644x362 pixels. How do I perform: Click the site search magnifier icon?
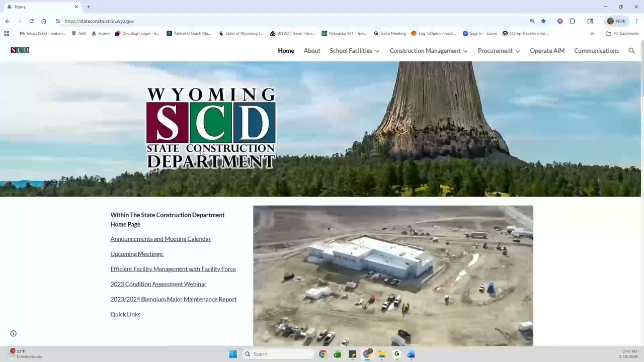(631, 51)
